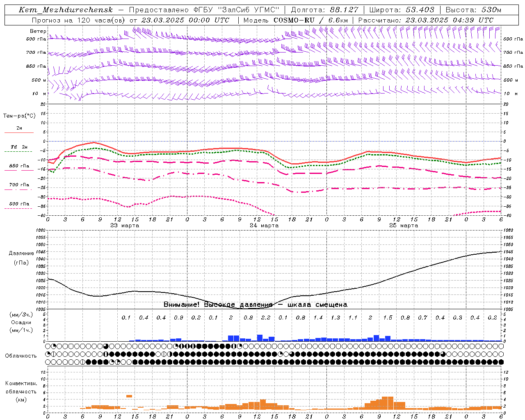Click the 1.1 precipitation value
The image size is (525, 420).
pos(353,318)
